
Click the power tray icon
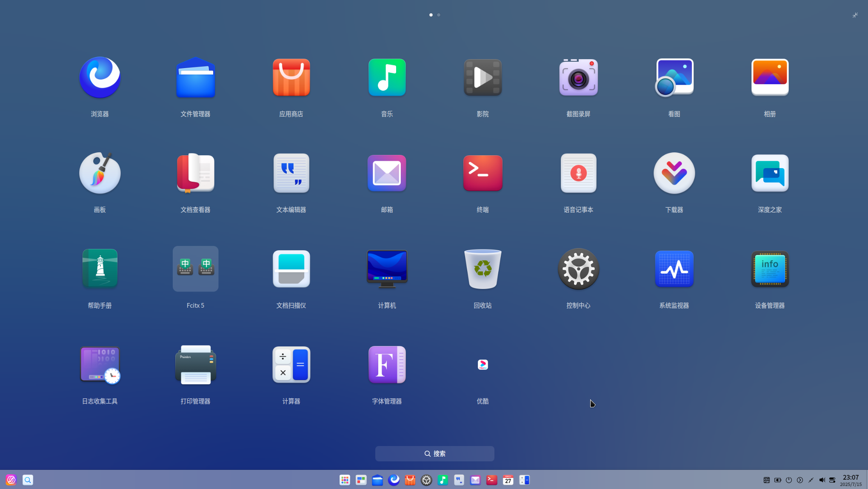(788, 480)
